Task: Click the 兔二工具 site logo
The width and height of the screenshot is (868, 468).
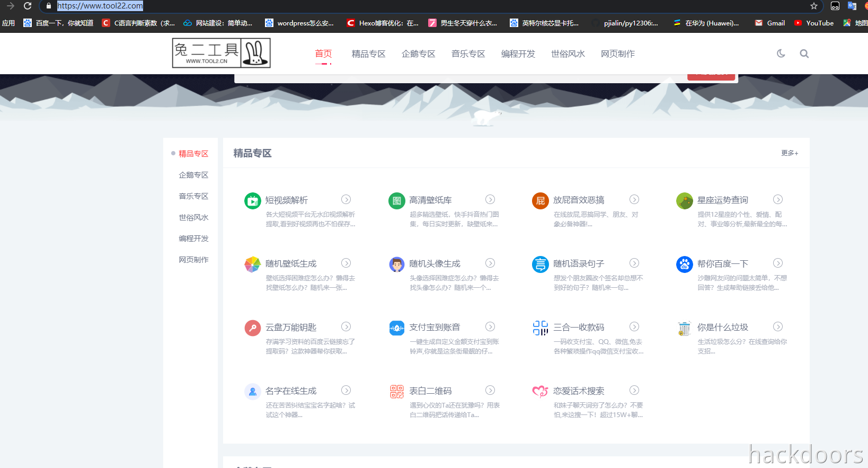Action: 222,53
